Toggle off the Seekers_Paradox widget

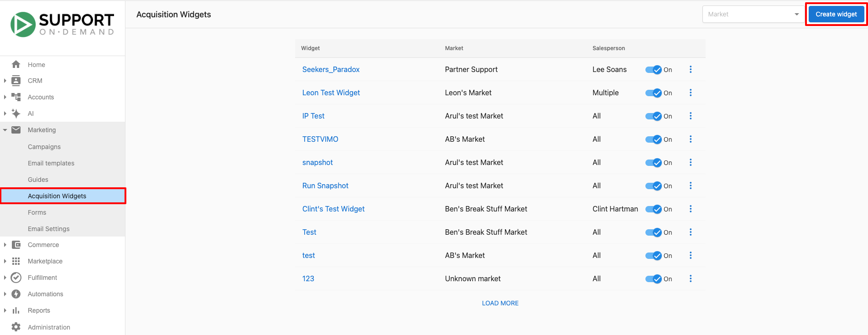click(654, 70)
